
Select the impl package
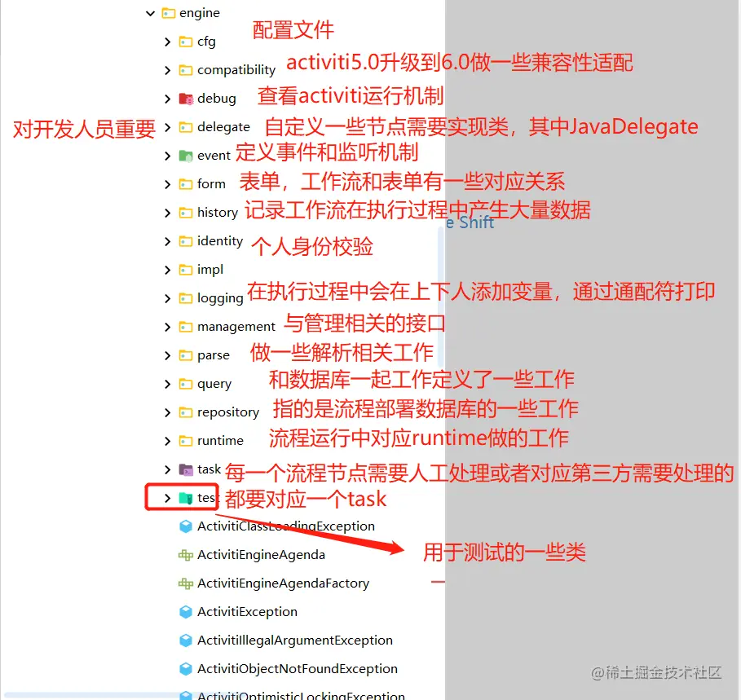pyautogui.click(x=214, y=269)
